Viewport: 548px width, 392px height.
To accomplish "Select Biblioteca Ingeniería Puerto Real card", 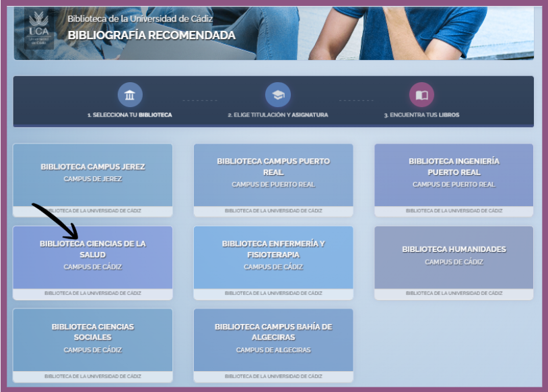I will click(x=454, y=172).
